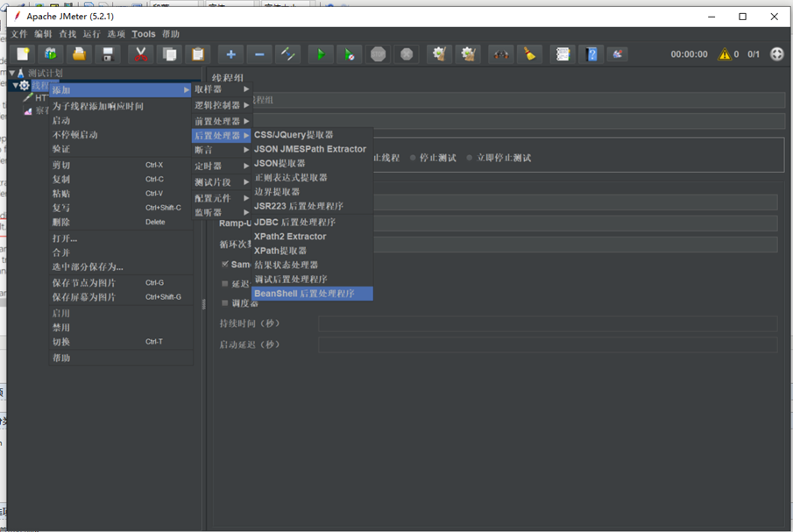Collapse the thread group tree arrow
793x532 pixels.
coord(15,85)
